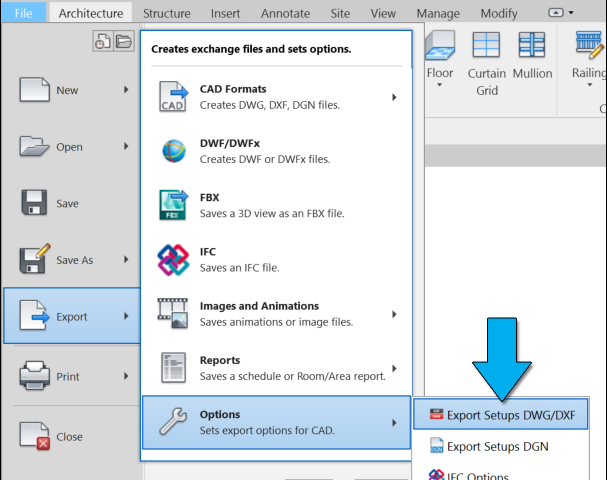This screenshot has width=607, height=480.
Task: Open the View ribbon tab
Action: click(x=383, y=13)
